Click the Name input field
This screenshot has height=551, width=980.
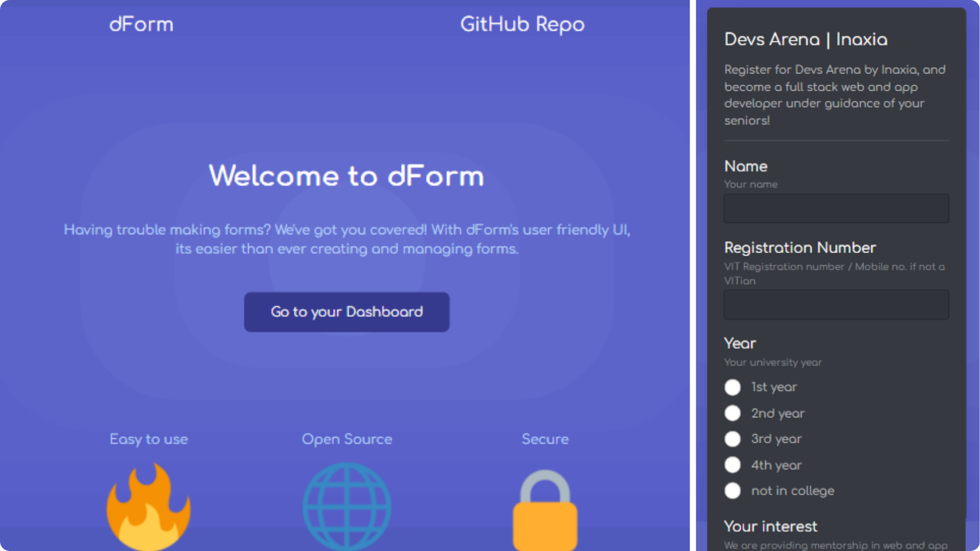(836, 209)
